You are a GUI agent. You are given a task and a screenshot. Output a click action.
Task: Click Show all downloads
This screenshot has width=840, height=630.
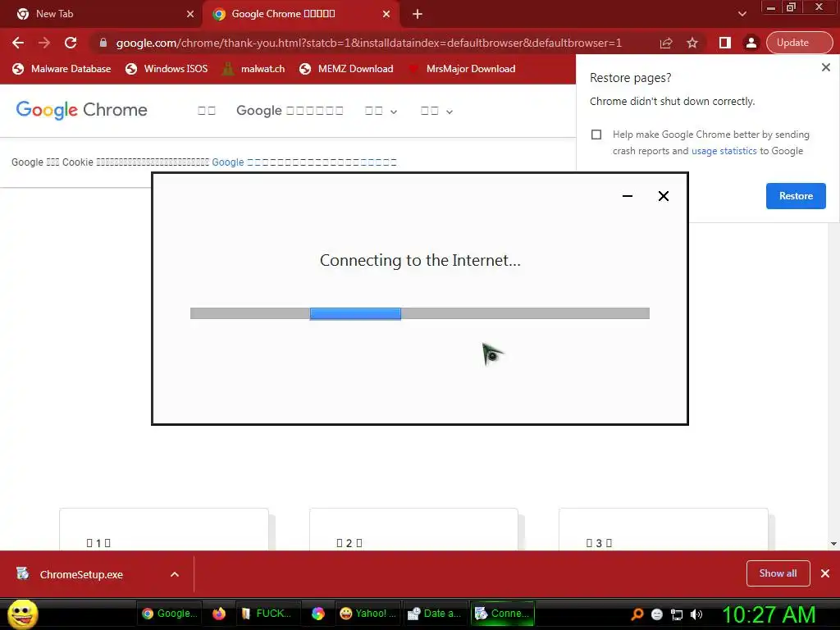pyautogui.click(x=778, y=573)
